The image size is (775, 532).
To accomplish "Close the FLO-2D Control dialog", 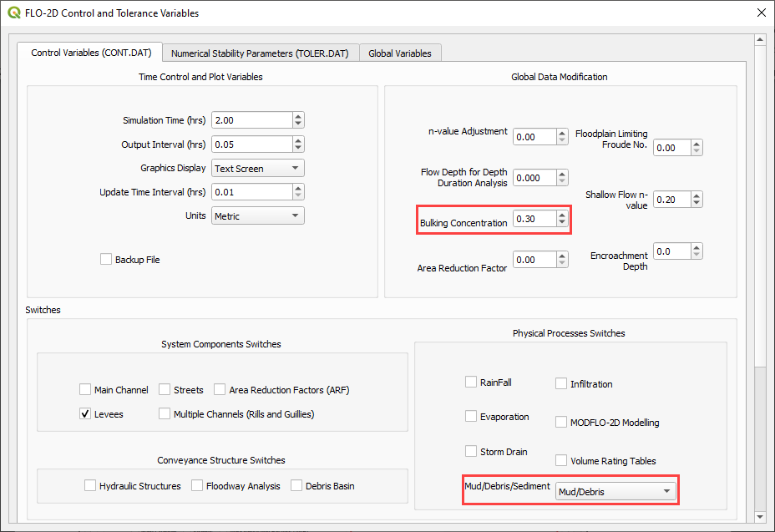I will point(760,13).
